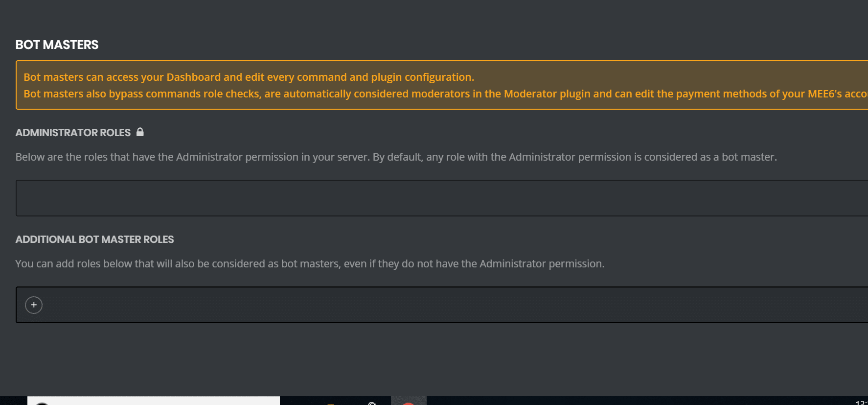Click the red app icon in the taskbar

[409, 403]
